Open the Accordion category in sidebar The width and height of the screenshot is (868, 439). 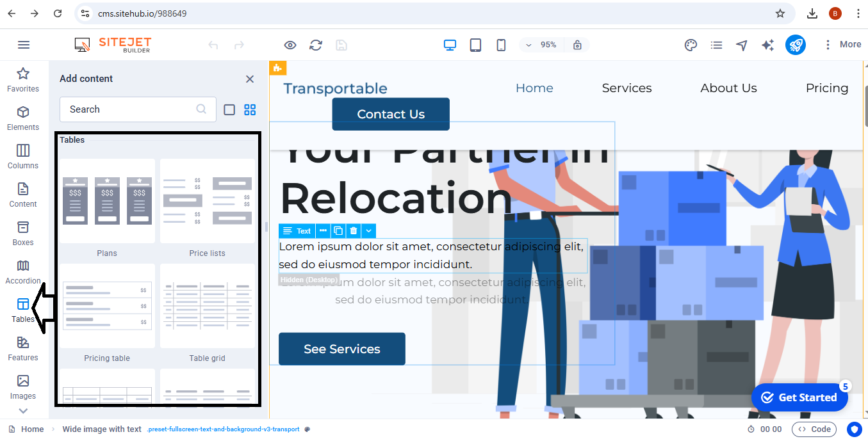[x=23, y=272]
